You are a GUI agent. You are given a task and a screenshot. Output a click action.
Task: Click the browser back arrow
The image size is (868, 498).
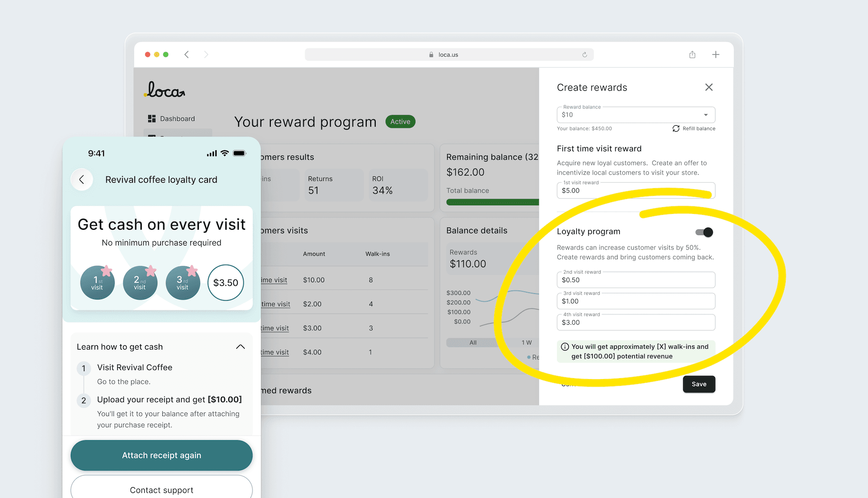click(186, 55)
